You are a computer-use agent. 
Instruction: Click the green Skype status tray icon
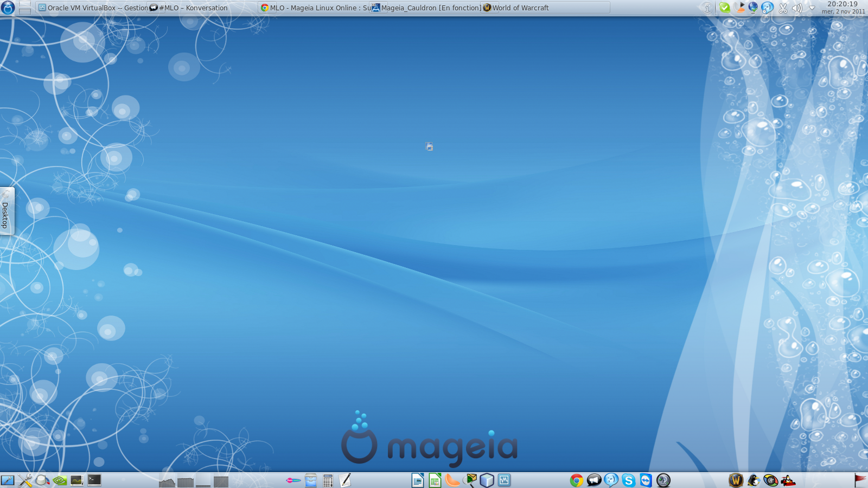coord(724,8)
